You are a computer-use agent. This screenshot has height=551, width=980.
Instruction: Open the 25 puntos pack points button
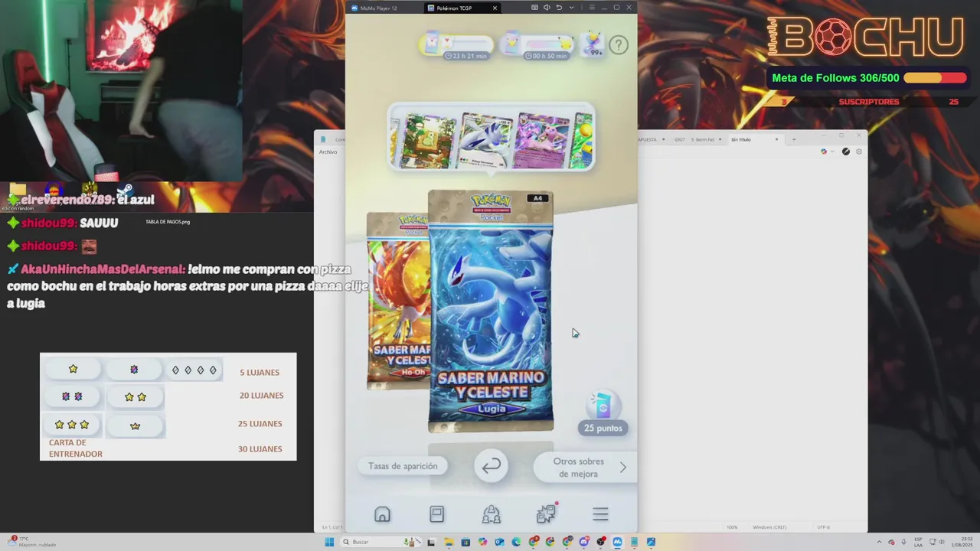point(603,414)
